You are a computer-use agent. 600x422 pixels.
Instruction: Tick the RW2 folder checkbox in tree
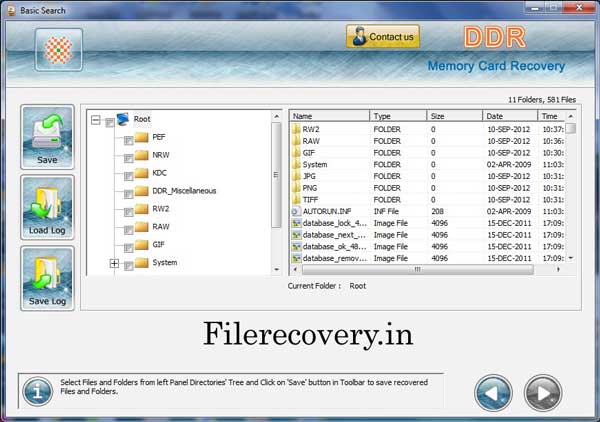click(129, 212)
